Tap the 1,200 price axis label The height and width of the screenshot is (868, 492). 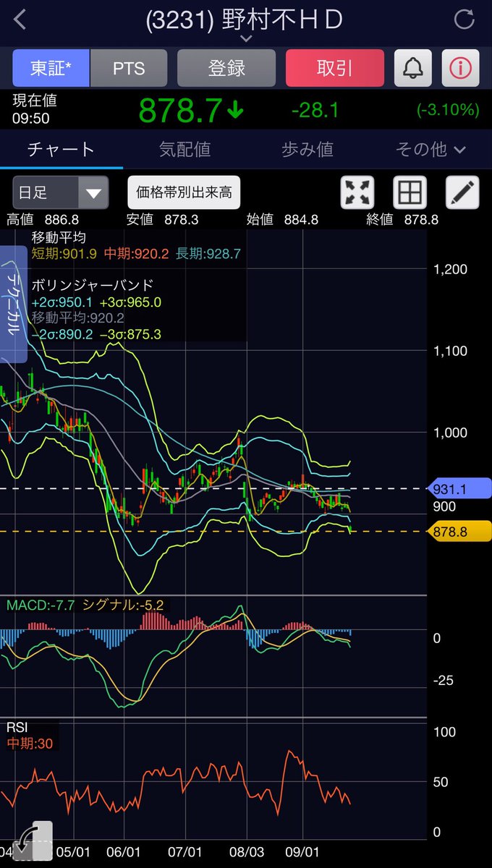point(450,269)
